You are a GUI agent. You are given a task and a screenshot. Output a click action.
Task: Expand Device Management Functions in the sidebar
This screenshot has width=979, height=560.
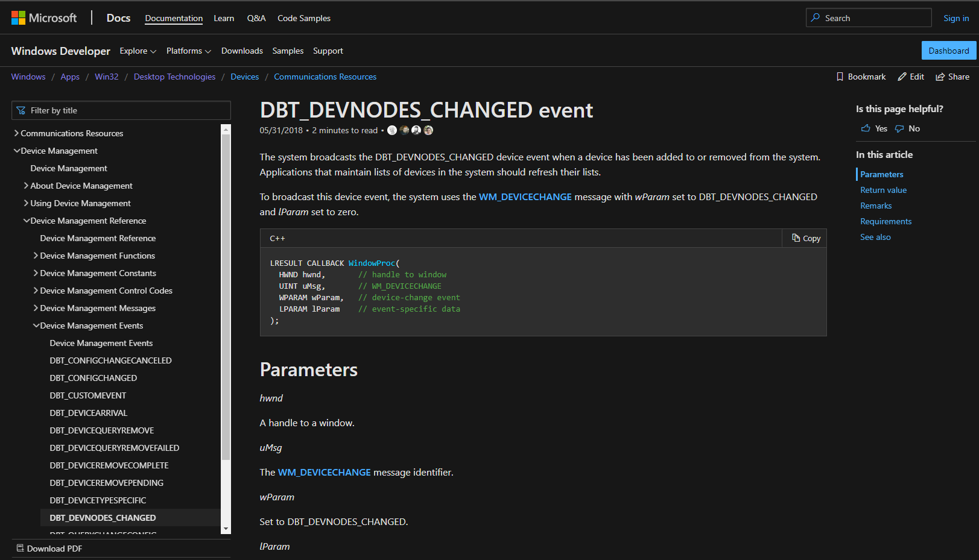pyautogui.click(x=36, y=256)
